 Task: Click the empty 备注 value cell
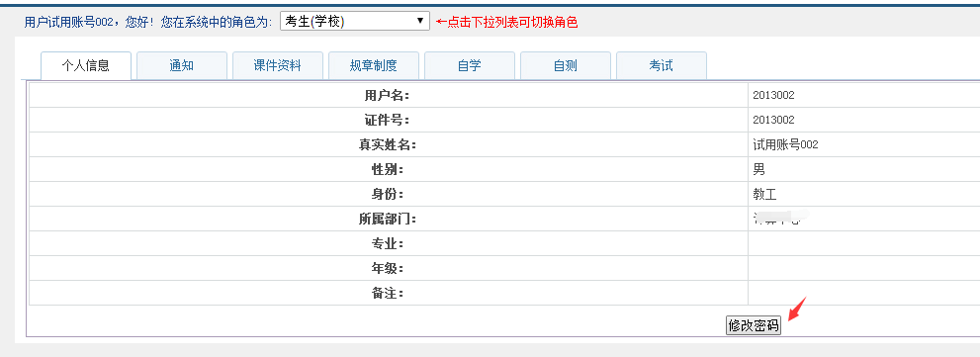tap(863, 294)
